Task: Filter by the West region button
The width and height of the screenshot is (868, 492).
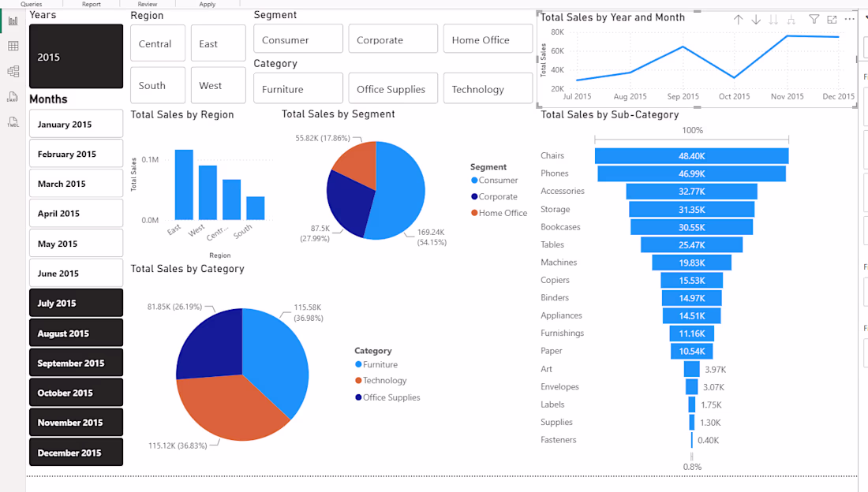Action: [x=218, y=85]
